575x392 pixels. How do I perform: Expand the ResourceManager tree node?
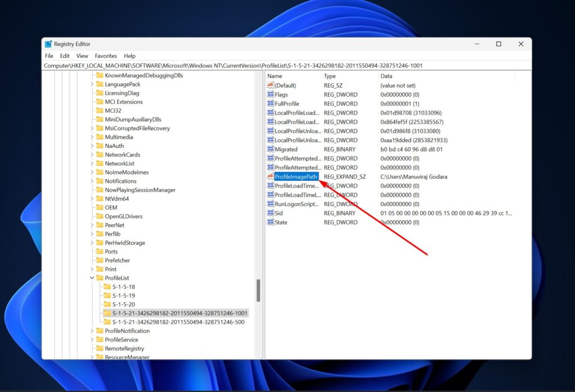(93, 357)
